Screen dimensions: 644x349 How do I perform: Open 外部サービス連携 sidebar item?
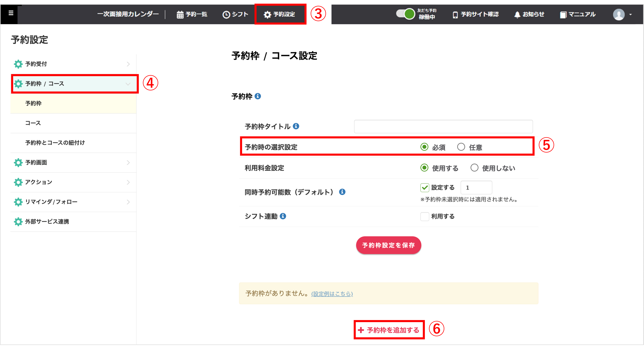click(x=73, y=222)
